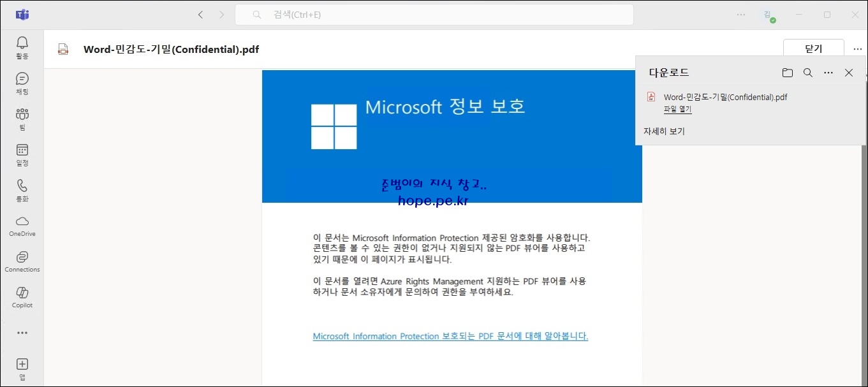Close the 다운로드 panel
The width and height of the screenshot is (868, 387).
[x=849, y=73]
